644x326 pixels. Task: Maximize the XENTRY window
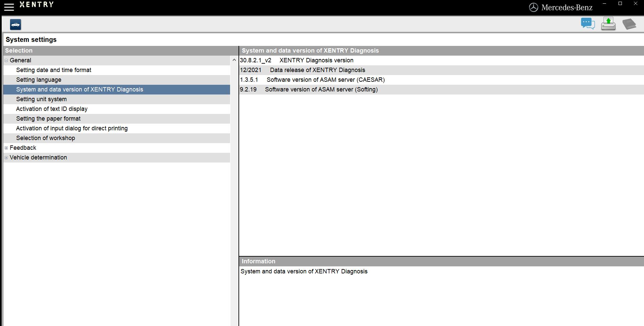(620, 4)
